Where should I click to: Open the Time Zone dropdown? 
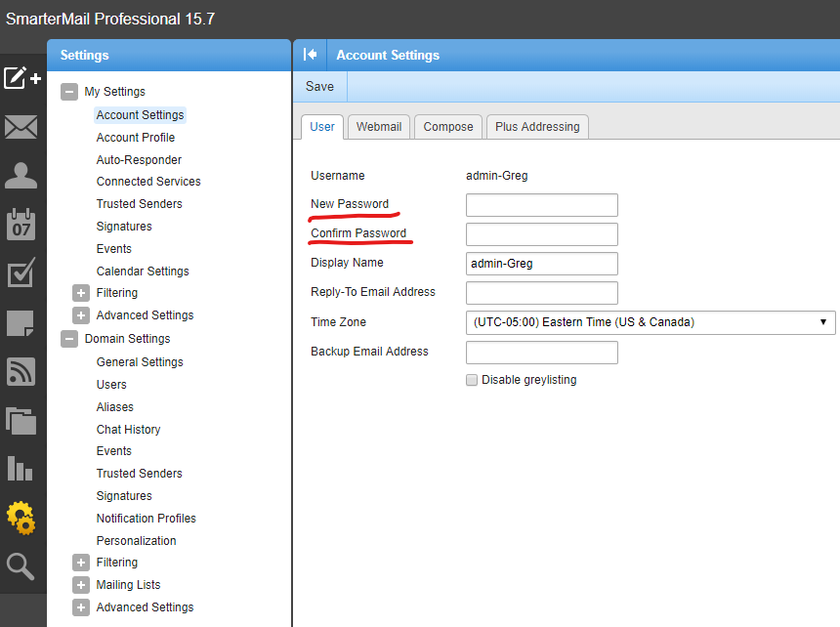tap(651, 322)
